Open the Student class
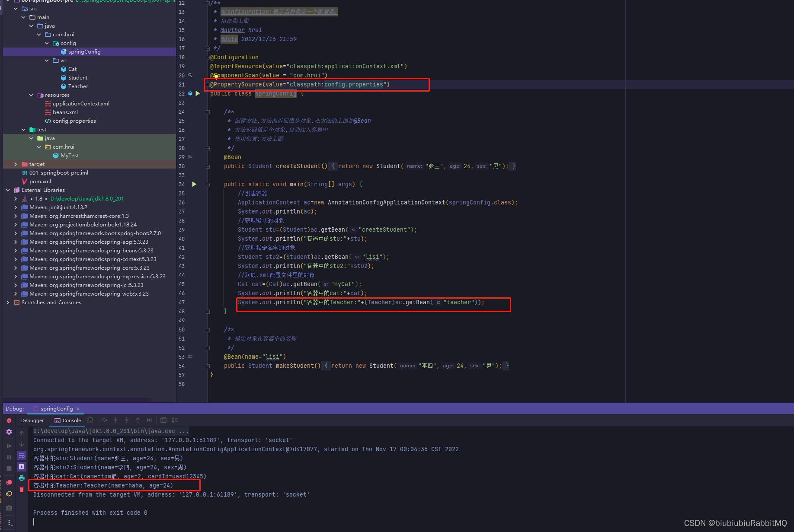 coord(78,78)
